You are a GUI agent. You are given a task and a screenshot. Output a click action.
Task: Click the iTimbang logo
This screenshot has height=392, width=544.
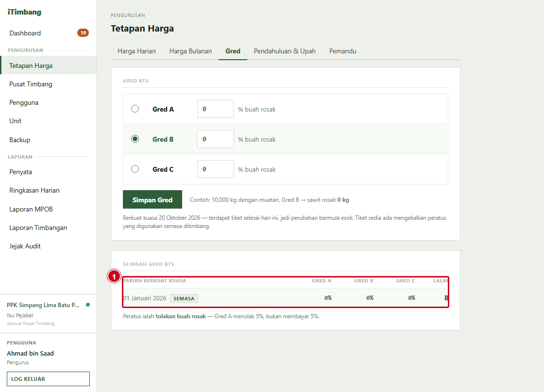coord(24,12)
